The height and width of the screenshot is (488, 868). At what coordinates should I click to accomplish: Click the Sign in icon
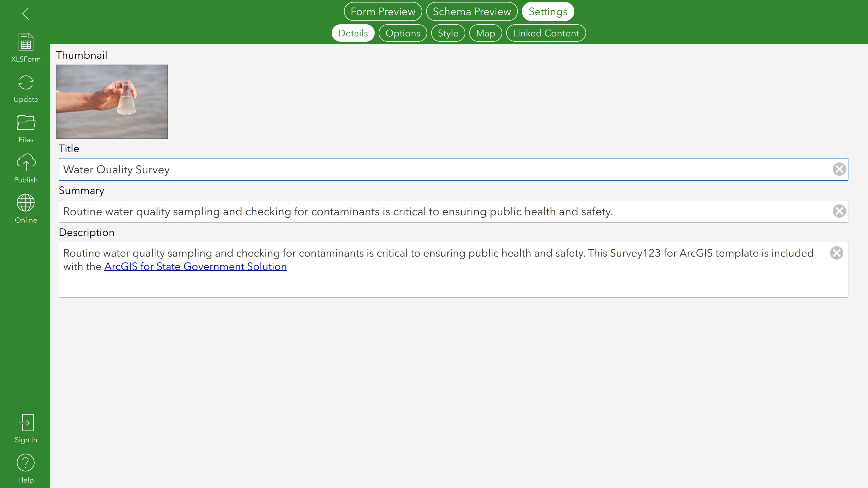coord(26,423)
